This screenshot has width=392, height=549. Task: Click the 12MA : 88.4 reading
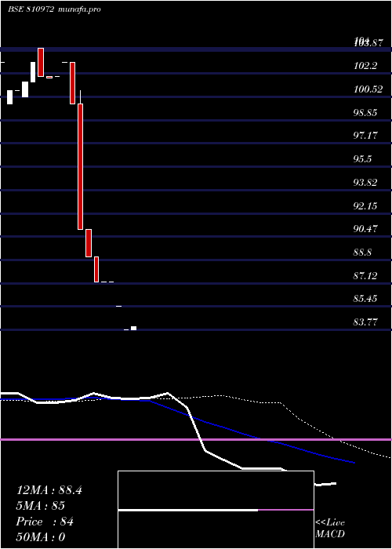pos(49,490)
